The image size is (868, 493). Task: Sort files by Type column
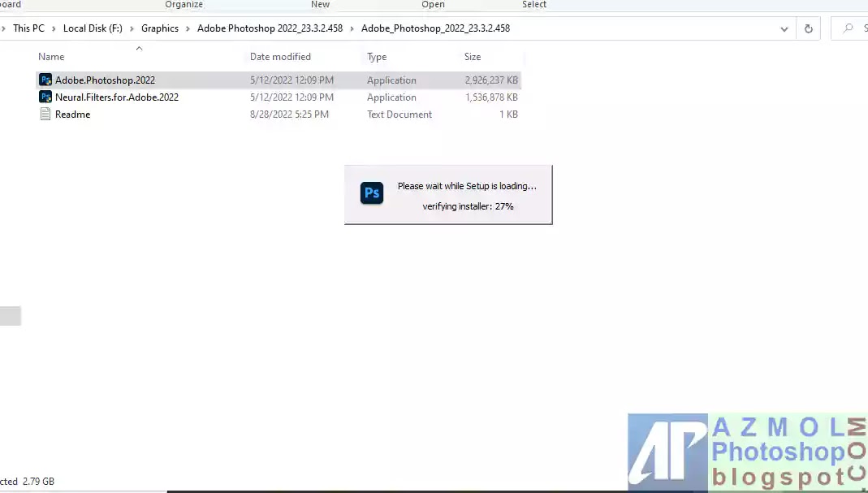(377, 57)
